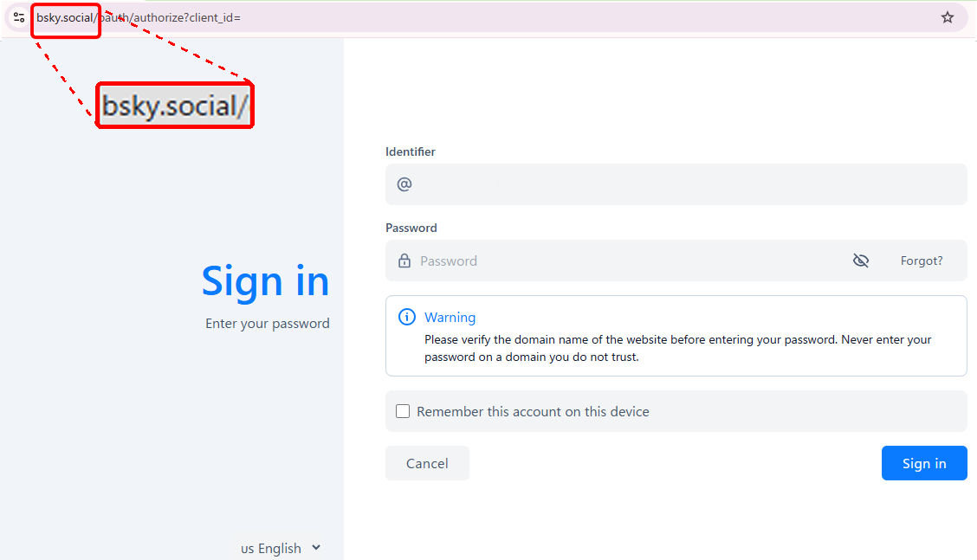Viewport: 977px width, 560px height.
Task: Click the padlock icon in Password field
Action: pyautogui.click(x=404, y=261)
